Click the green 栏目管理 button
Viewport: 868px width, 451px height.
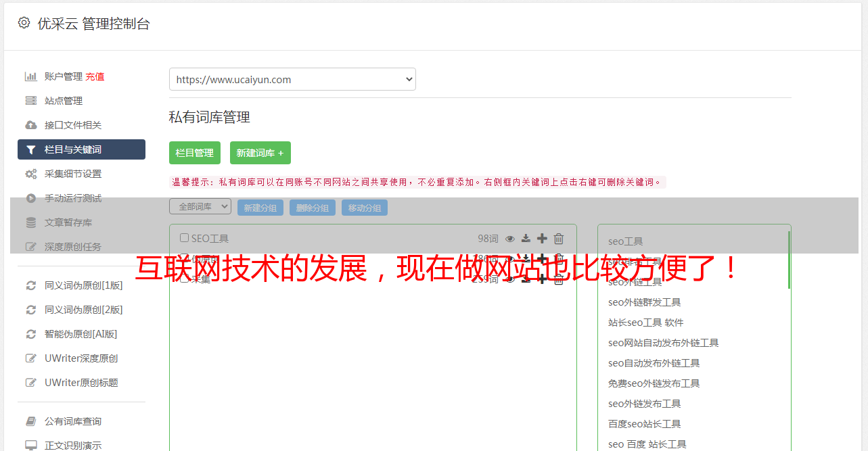tap(195, 153)
